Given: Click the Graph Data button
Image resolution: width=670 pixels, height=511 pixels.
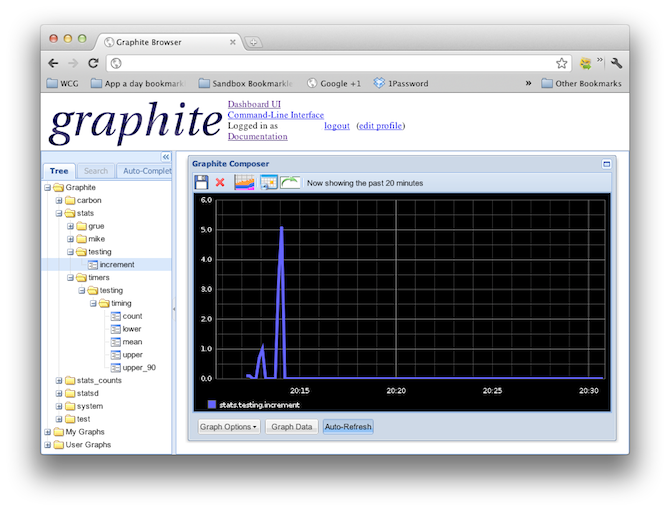Looking at the screenshot, I should 292,427.
